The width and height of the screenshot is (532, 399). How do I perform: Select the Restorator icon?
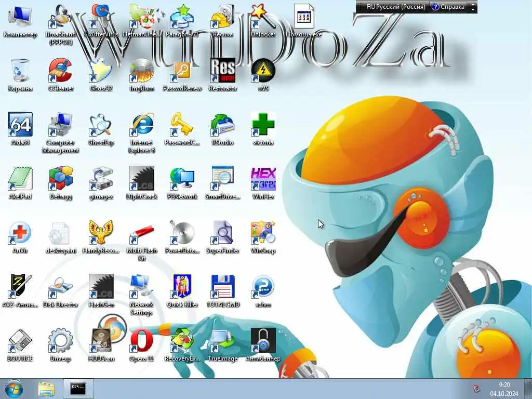(x=223, y=75)
